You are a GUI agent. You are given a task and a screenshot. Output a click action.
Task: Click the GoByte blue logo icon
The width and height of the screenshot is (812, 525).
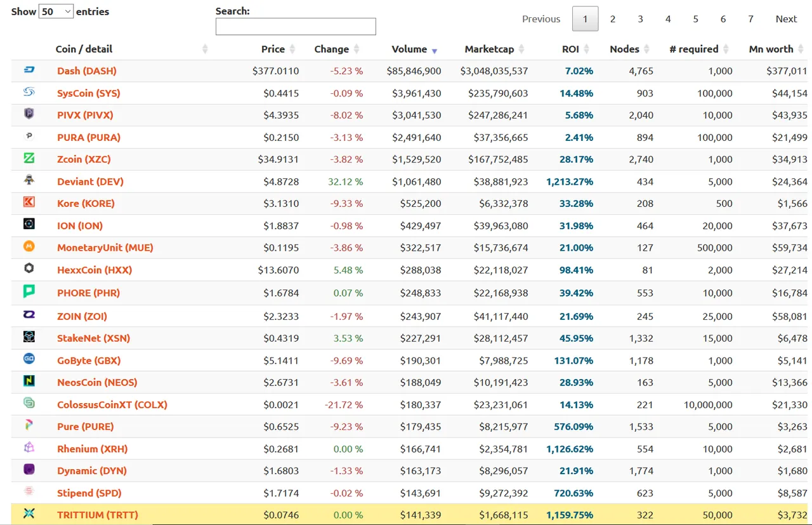click(x=29, y=359)
